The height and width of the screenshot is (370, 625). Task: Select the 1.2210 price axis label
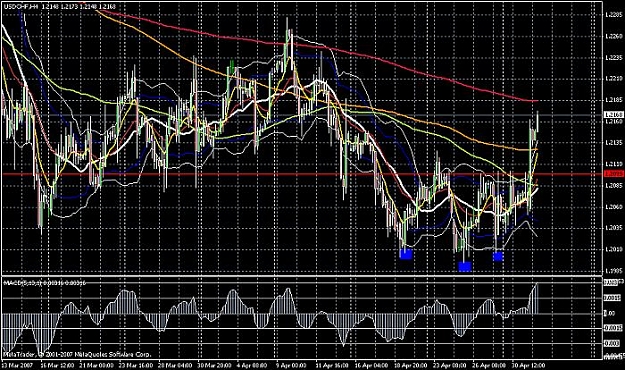tap(614, 79)
